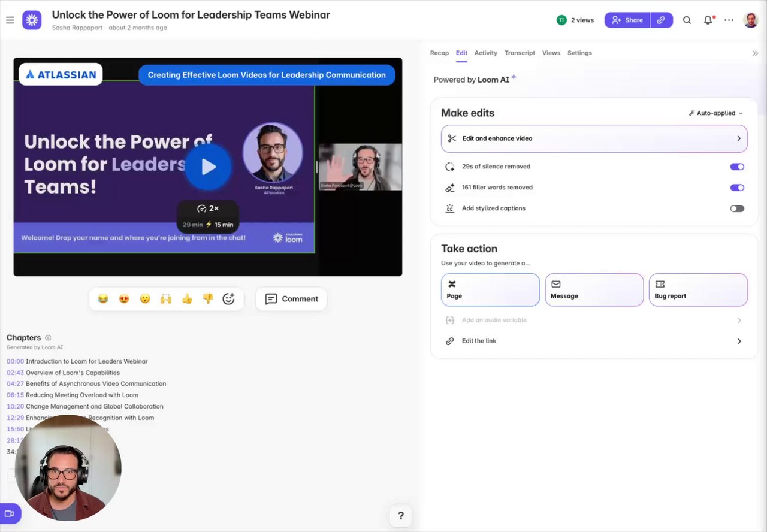Click the viewer TT avatar badge
Viewport: 767px width, 532px height.
[x=561, y=20]
